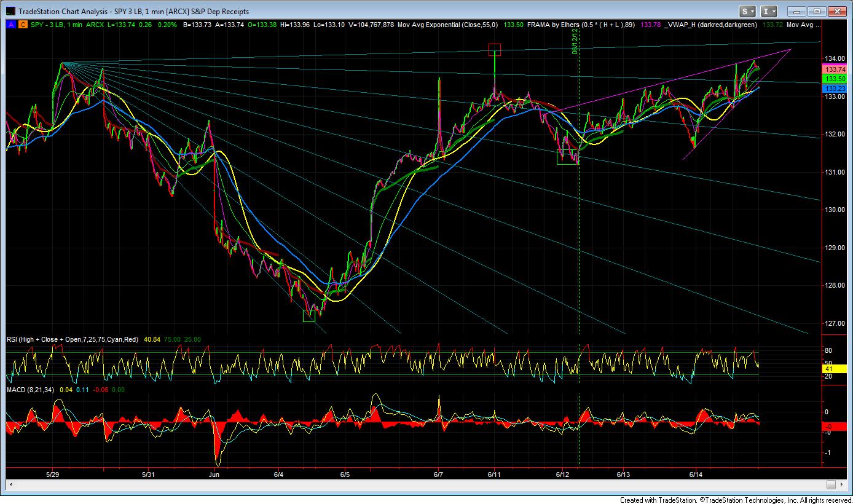Screen dimensions: 853x504
Task: Click the '6/4' date on the time axis
Action: [x=279, y=474]
